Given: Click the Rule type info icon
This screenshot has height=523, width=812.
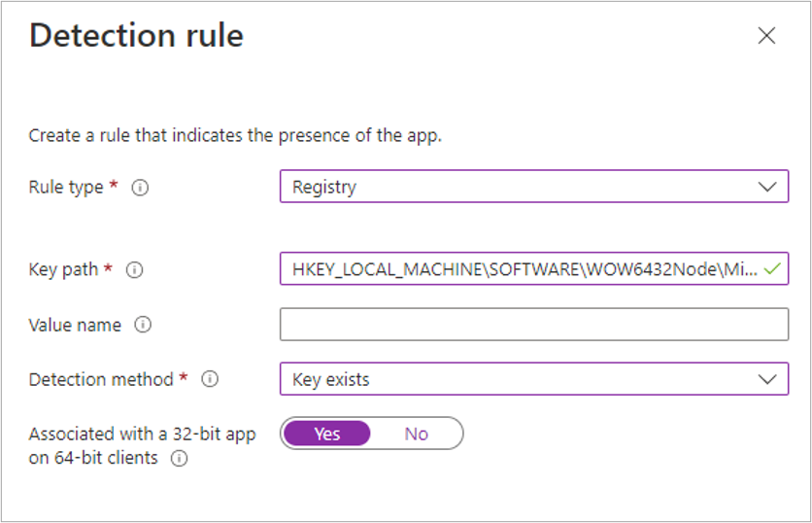Looking at the screenshot, I should click(140, 188).
